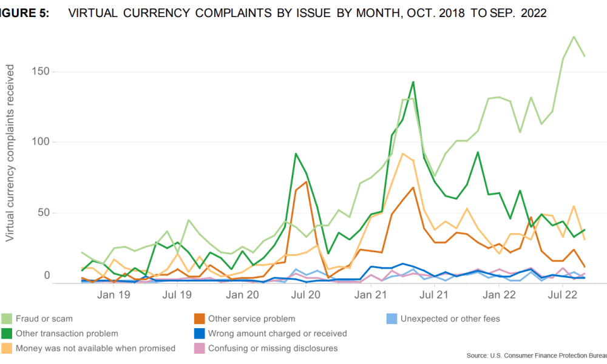Click the "Jul 20" x-axis label

click(x=306, y=295)
